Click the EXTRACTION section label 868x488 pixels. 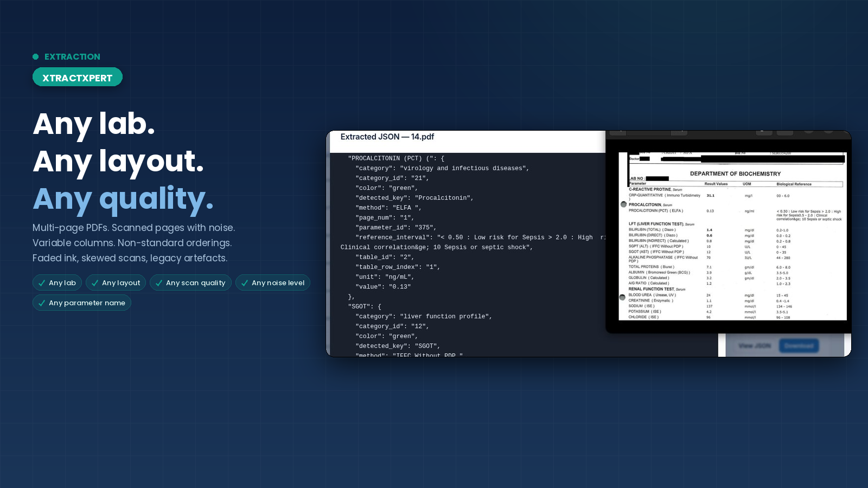pos(72,56)
